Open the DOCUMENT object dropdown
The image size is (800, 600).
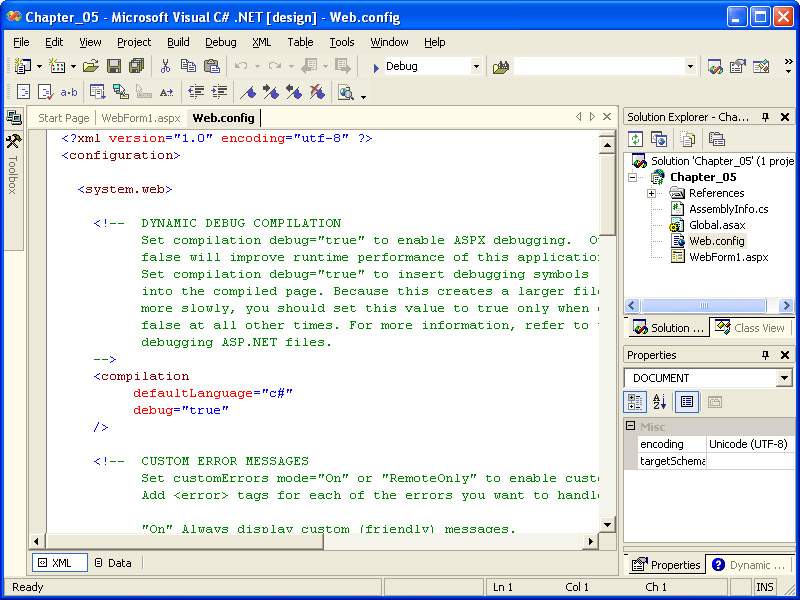coord(783,378)
